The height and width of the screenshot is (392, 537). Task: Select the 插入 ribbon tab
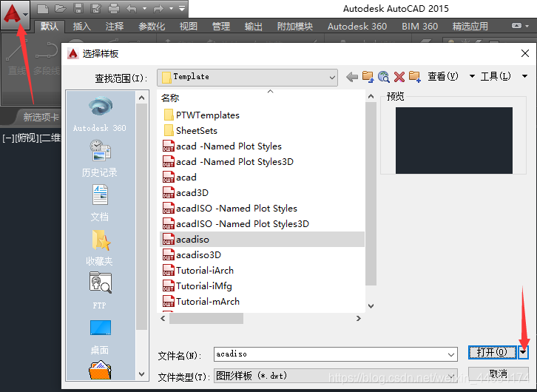coord(82,27)
